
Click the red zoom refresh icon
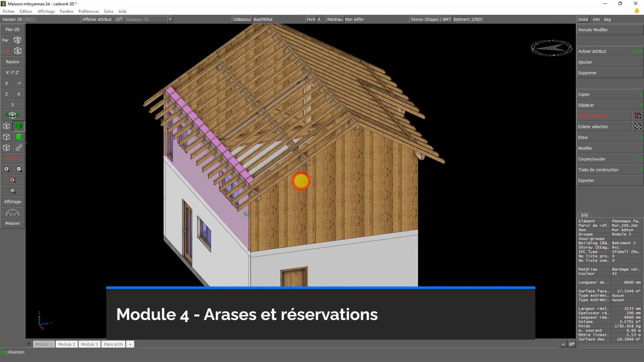[12, 180]
